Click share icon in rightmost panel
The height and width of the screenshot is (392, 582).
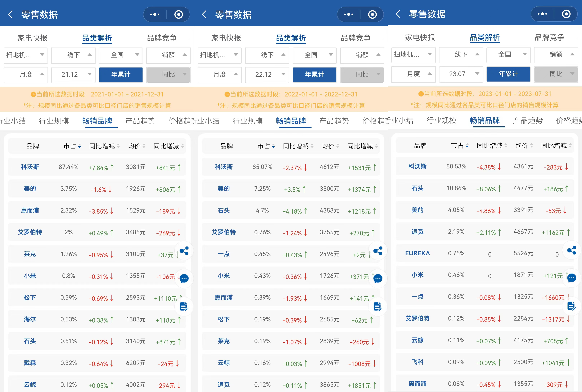point(572,250)
